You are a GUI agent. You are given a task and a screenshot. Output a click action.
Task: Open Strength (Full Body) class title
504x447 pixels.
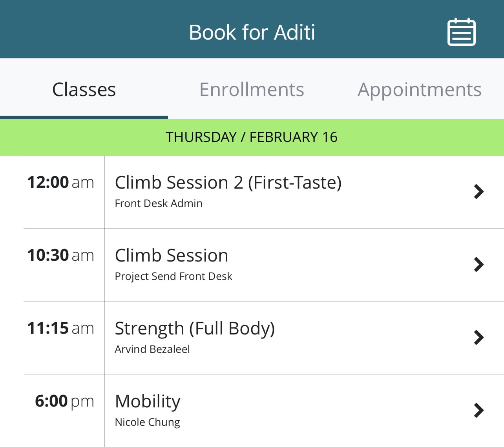[x=195, y=329]
